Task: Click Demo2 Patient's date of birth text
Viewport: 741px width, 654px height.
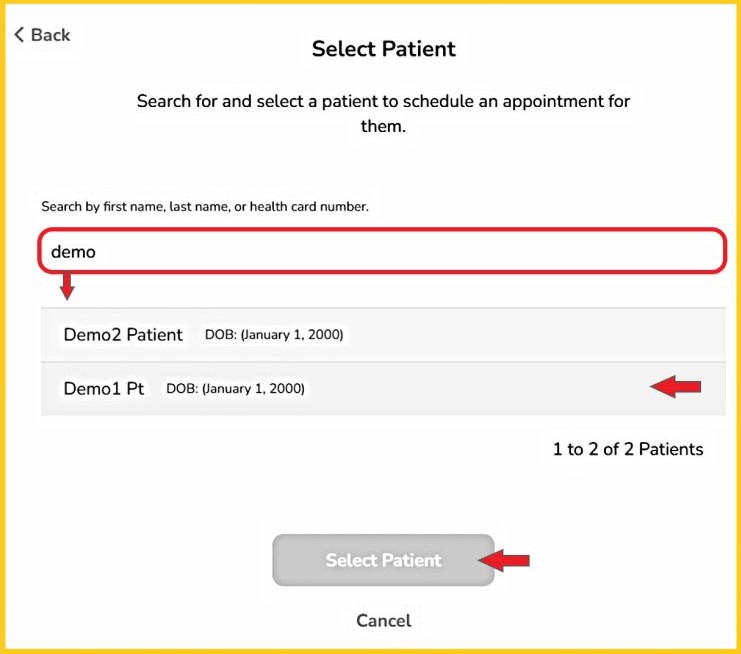Action: (274, 335)
